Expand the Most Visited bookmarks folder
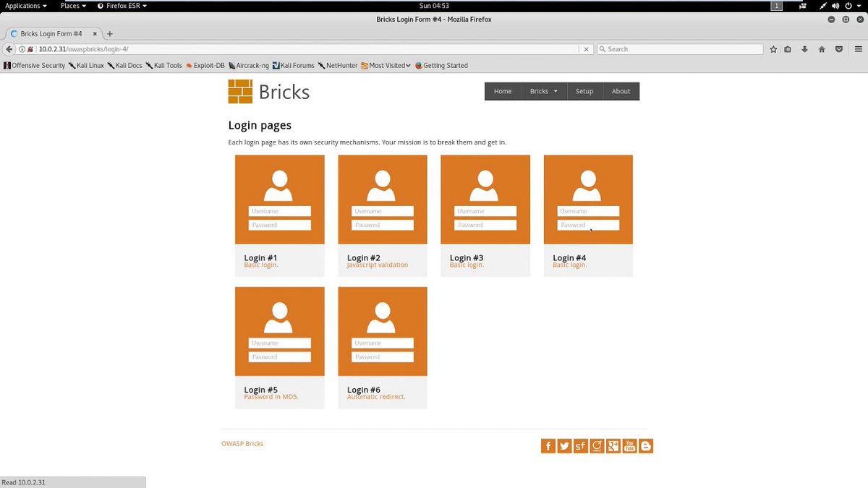 point(386,65)
